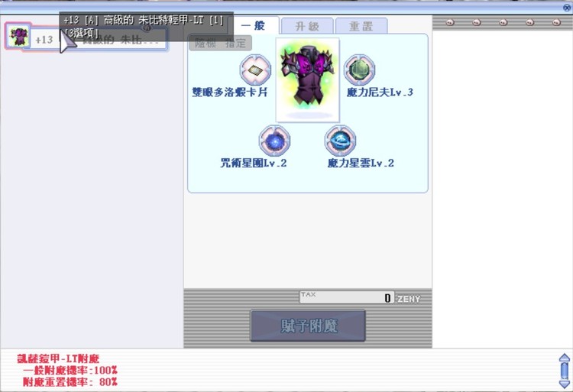Viewport: 573px width, 392px height.
Task: Click the ZENY currency label
Action: 408,299
